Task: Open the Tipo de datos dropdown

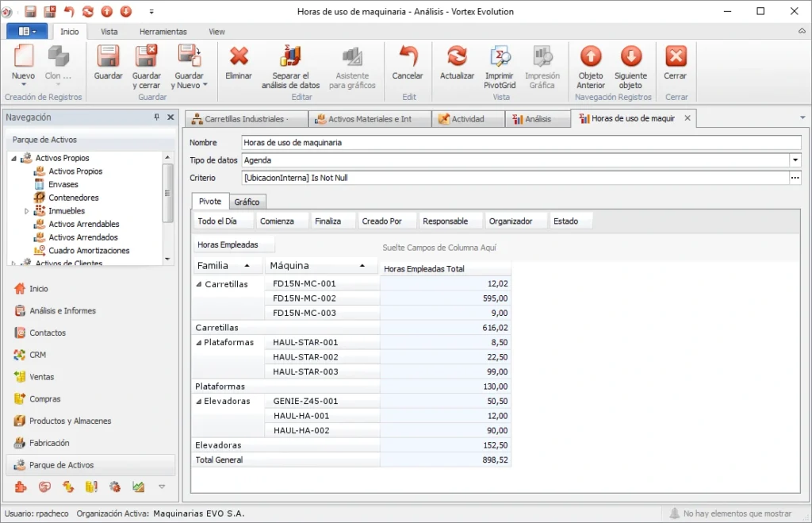Action: [x=795, y=160]
